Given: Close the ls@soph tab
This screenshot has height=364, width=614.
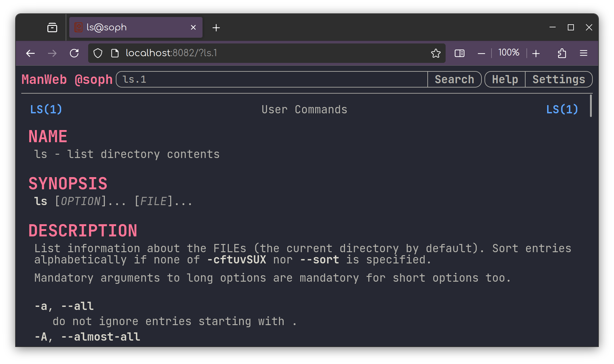Looking at the screenshot, I should pyautogui.click(x=193, y=28).
